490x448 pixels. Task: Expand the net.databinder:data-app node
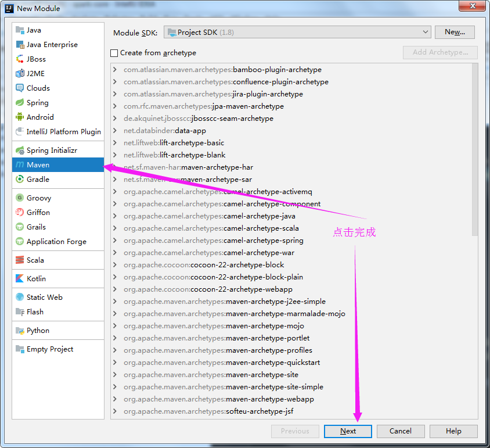click(x=115, y=131)
